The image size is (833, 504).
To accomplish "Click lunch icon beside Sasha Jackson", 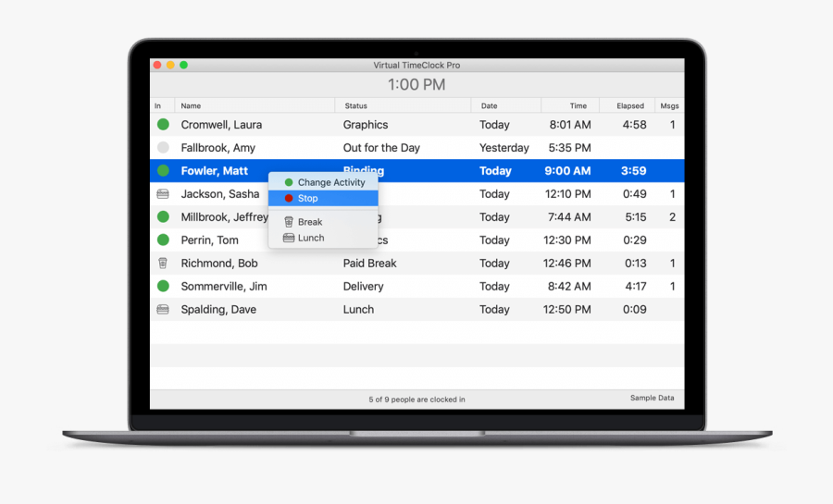I will 163,194.
